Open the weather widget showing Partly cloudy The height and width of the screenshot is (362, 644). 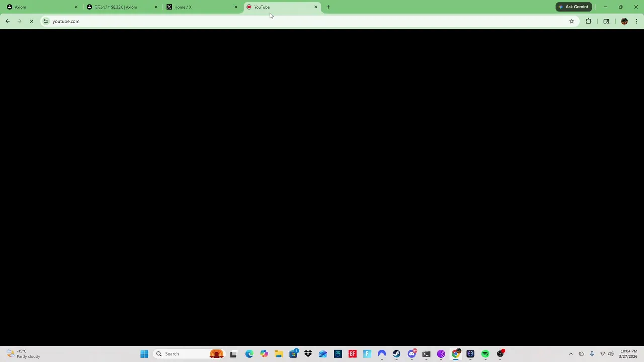tap(23, 354)
